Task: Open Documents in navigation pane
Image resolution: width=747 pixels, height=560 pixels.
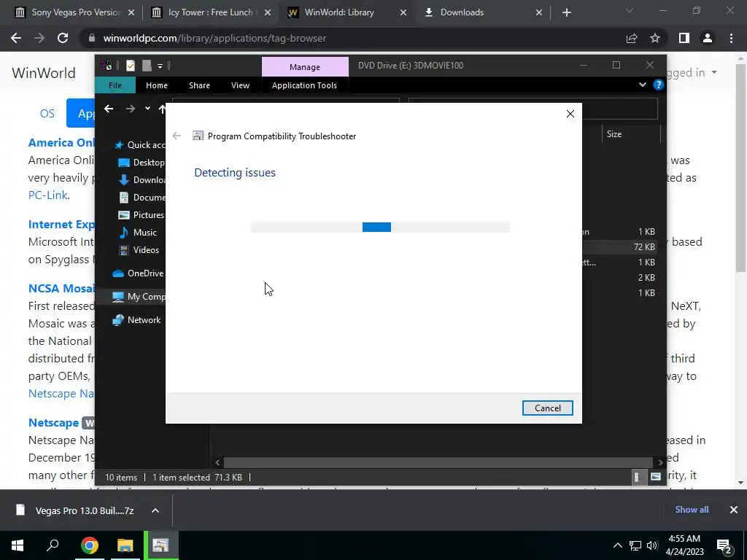Action: tap(142, 197)
